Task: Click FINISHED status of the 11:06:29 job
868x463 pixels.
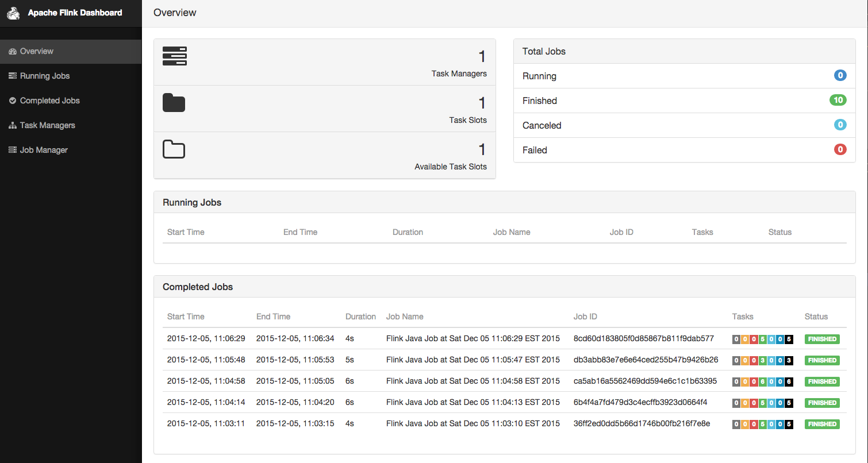Action: (822, 339)
